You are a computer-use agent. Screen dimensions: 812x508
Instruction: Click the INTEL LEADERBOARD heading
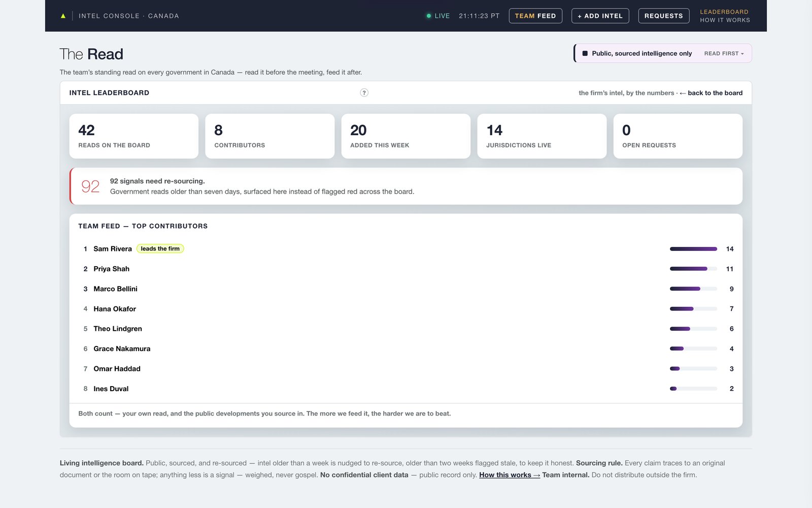pyautogui.click(x=109, y=93)
